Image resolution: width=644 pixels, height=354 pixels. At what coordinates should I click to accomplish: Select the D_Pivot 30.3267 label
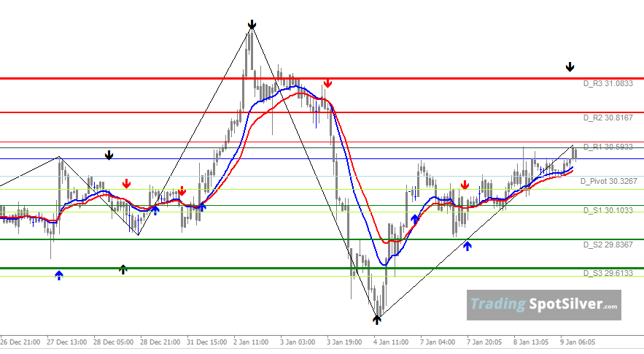(609, 181)
